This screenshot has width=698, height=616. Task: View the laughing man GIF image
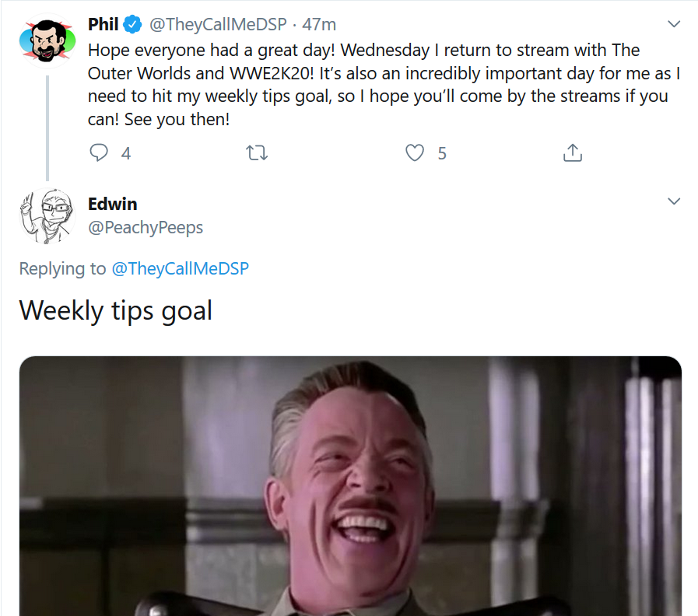click(x=350, y=486)
